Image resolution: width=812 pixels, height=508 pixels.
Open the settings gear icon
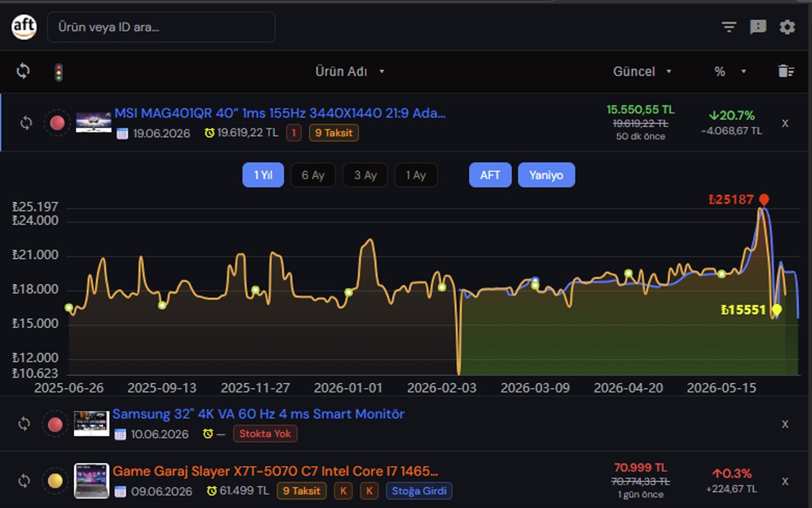tap(787, 27)
